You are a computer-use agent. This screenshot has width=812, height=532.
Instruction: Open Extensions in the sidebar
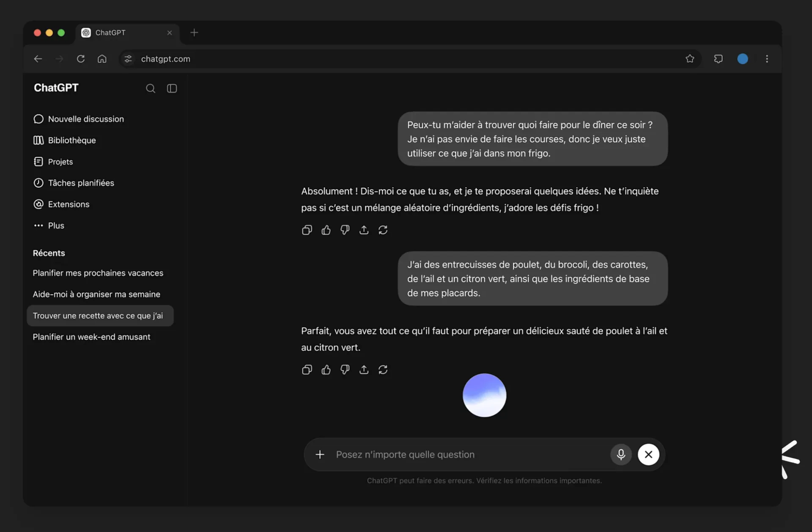62,204
